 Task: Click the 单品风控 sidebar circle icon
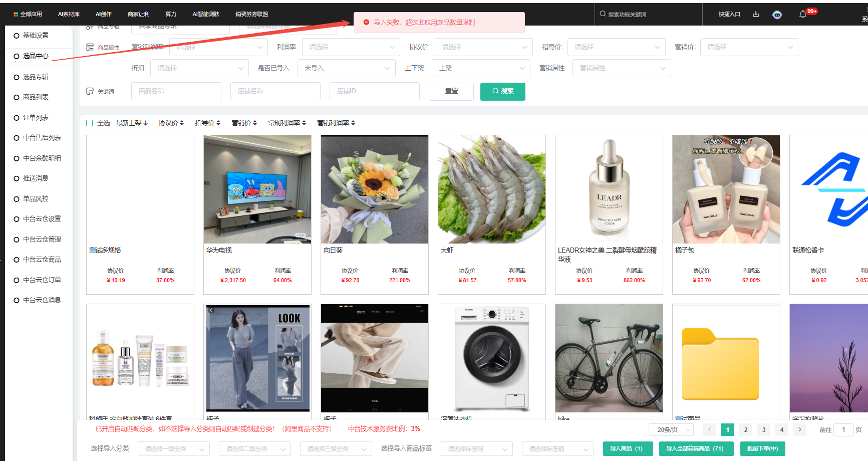click(17, 199)
